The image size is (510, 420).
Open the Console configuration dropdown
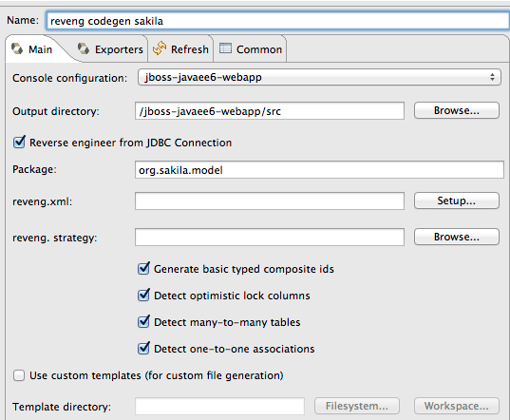click(x=319, y=77)
